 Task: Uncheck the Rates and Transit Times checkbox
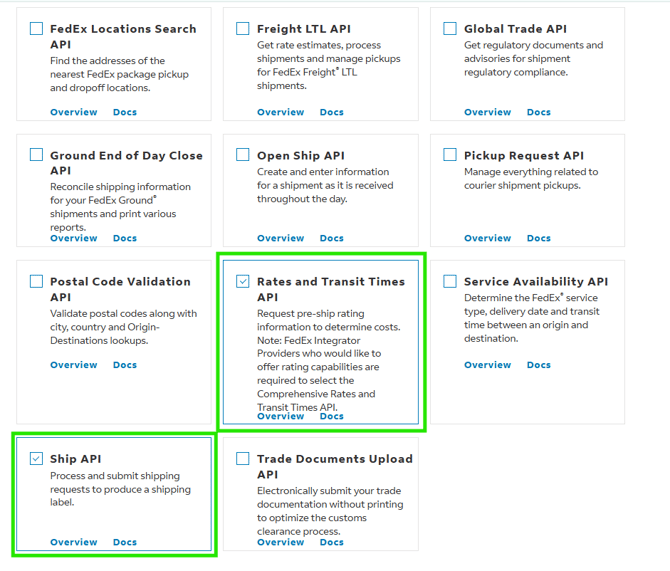243,282
